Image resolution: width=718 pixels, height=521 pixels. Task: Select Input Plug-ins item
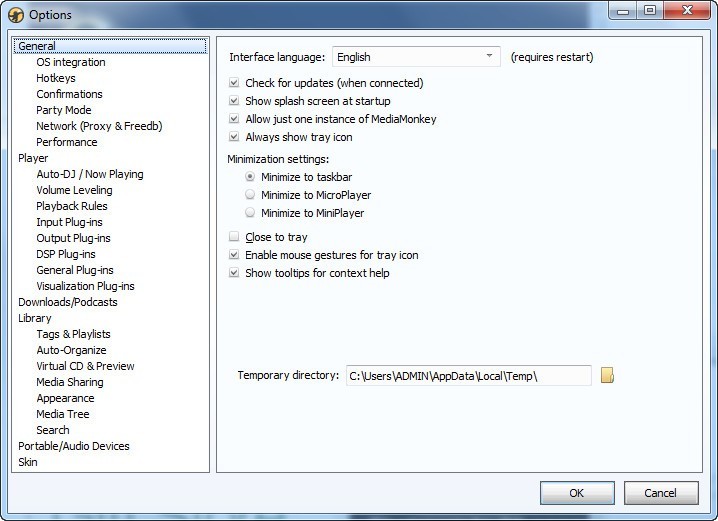tap(70, 223)
